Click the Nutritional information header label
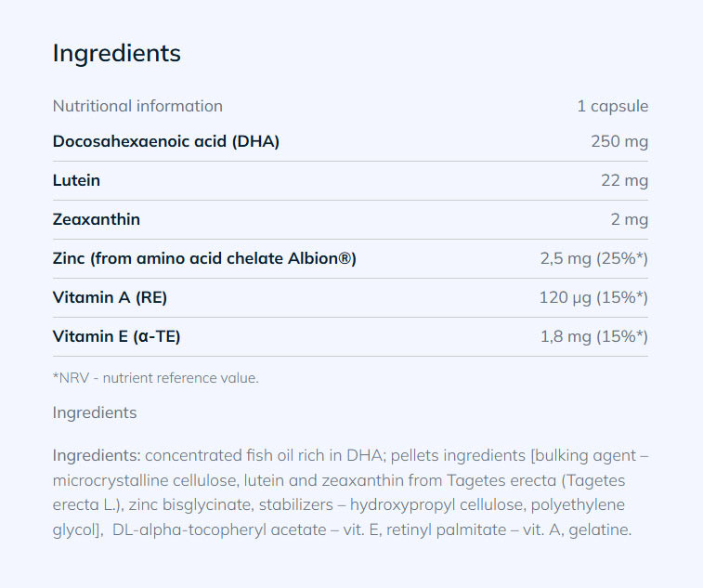 (x=137, y=106)
